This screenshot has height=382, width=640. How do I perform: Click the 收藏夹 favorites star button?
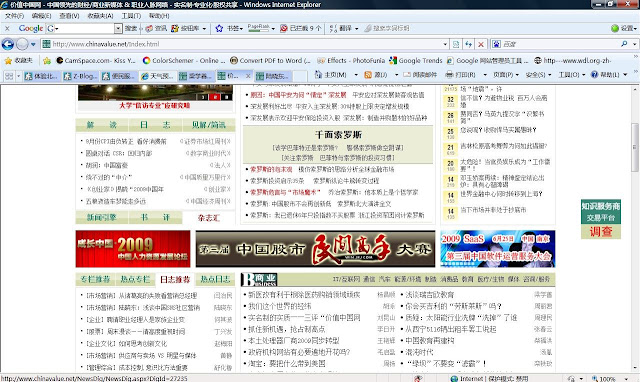18,60
